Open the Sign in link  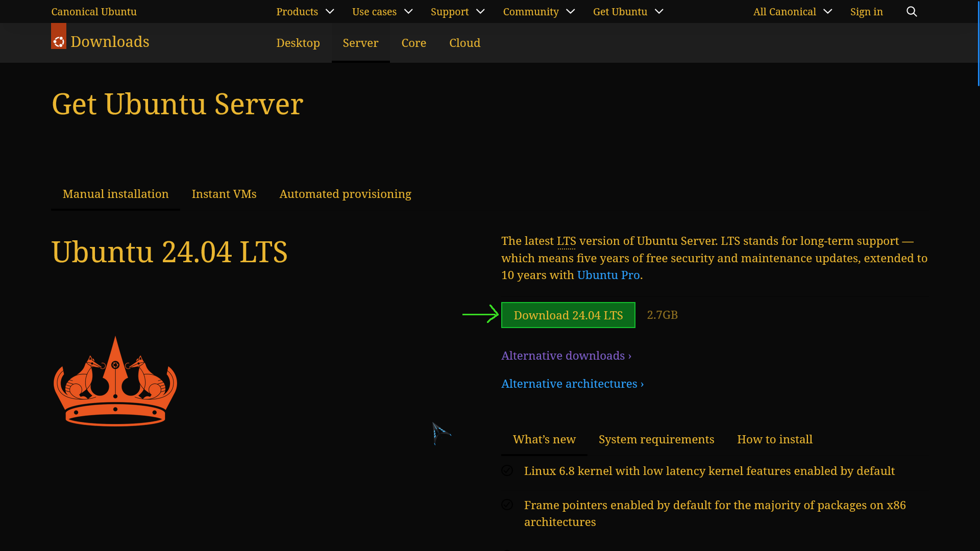[866, 11]
